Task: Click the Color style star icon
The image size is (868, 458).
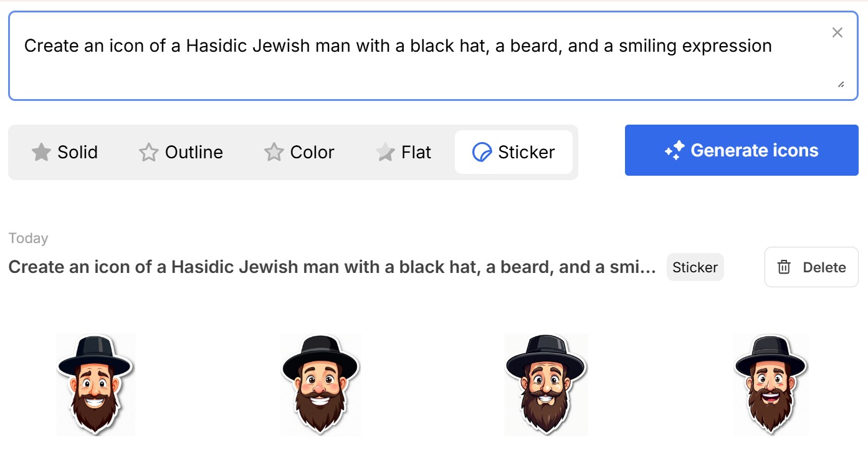Action: click(274, 152)
